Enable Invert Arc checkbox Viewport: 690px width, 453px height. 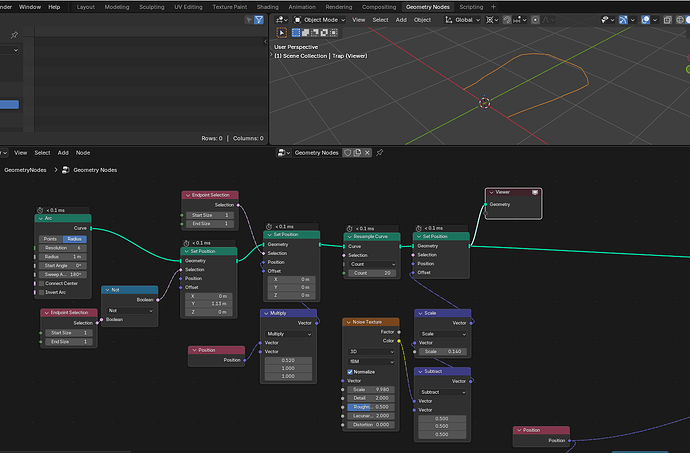pos(41,292)
